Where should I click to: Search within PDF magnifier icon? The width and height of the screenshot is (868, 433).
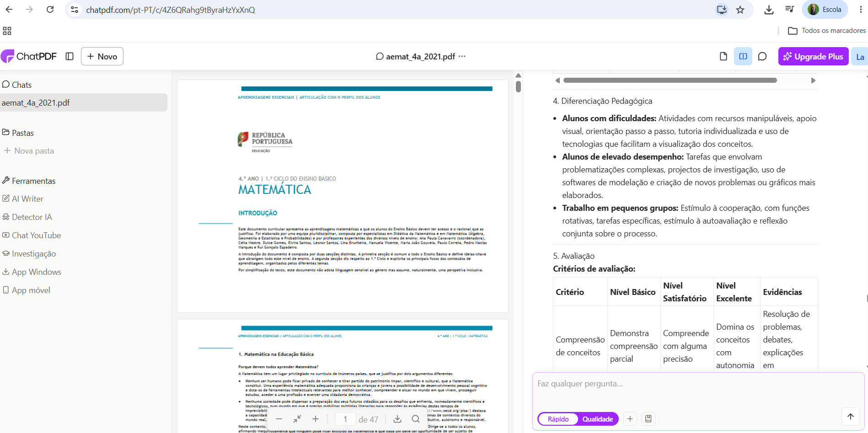coord(415,419)
